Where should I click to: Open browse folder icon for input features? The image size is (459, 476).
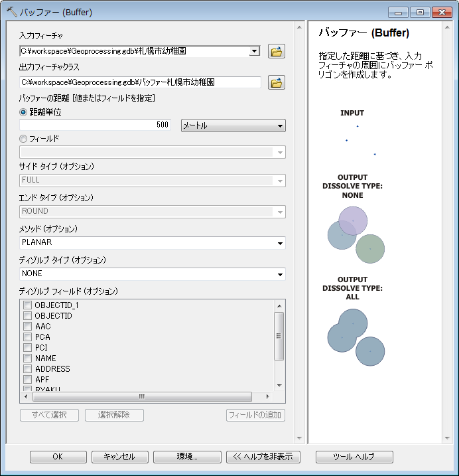(x=276, y=51)
